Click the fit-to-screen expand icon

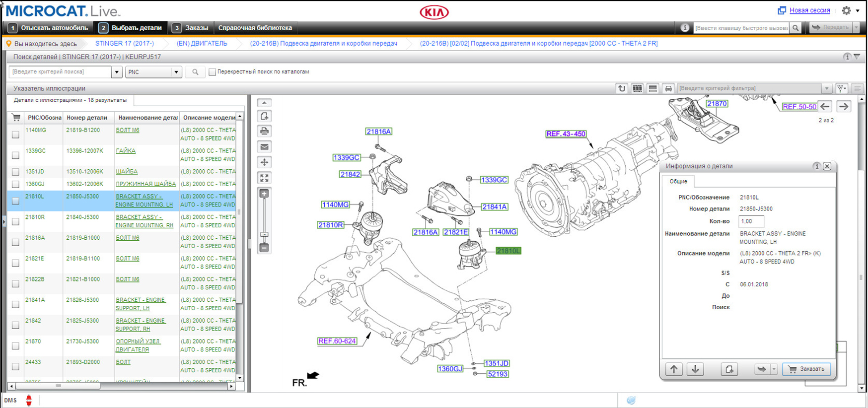(264, 178)
